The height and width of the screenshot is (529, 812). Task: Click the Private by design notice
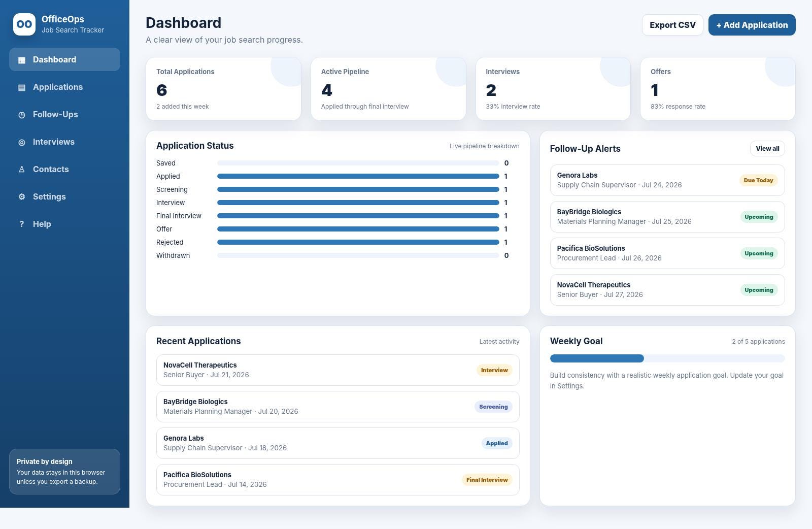point(64,472)
